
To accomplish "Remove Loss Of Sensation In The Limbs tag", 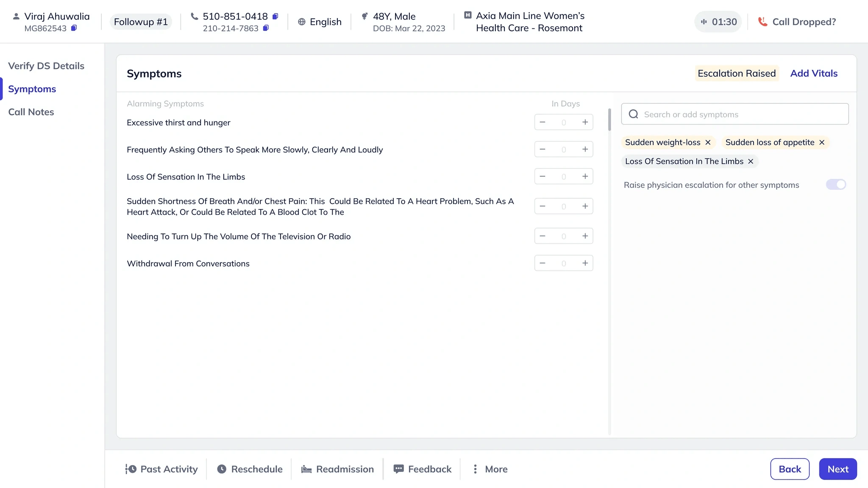I will pyautogui.click(x=751, y=161).
